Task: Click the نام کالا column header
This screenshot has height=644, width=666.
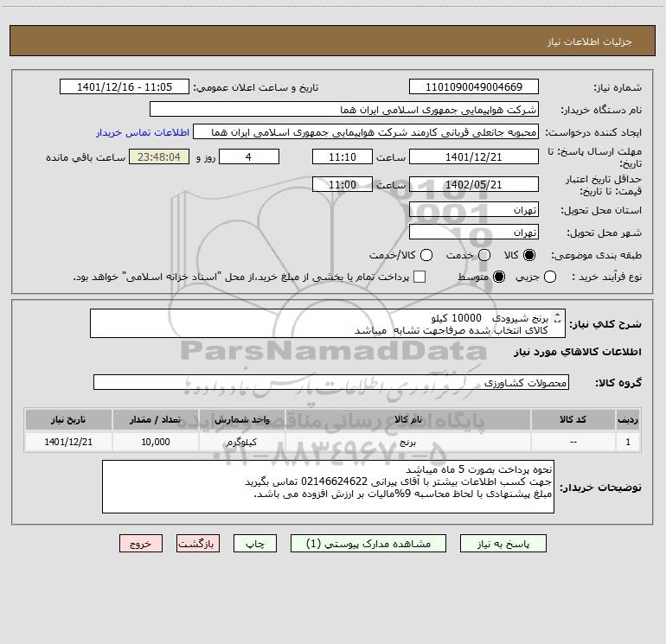Action: [407, 419]
